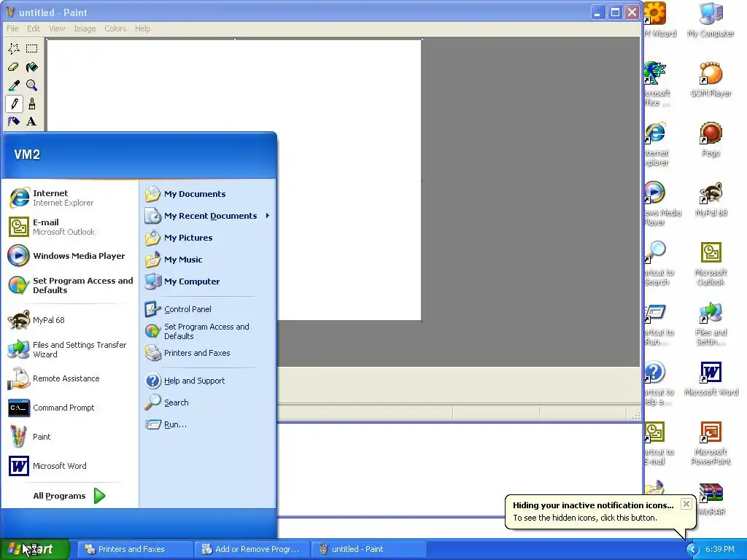Image resolution: width=747 pixels, height=560 pixels.
Task: Open the File menu in Paint
Action: [12, 28]
